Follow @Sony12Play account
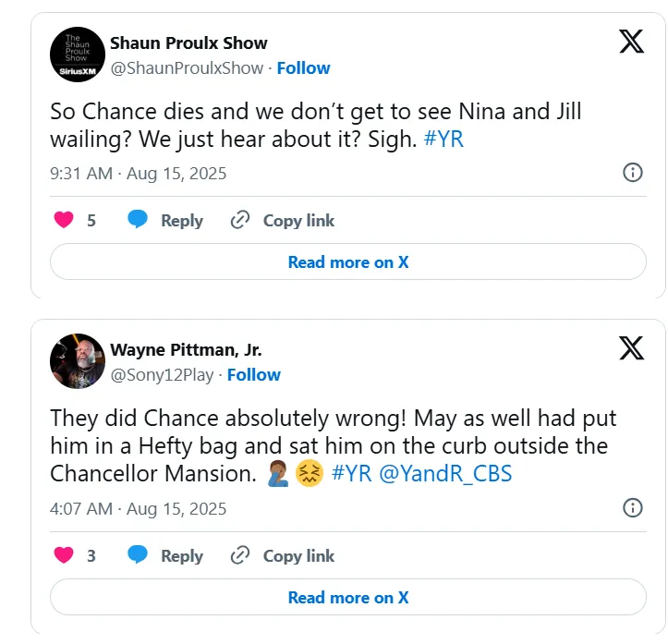 [254, 374]
